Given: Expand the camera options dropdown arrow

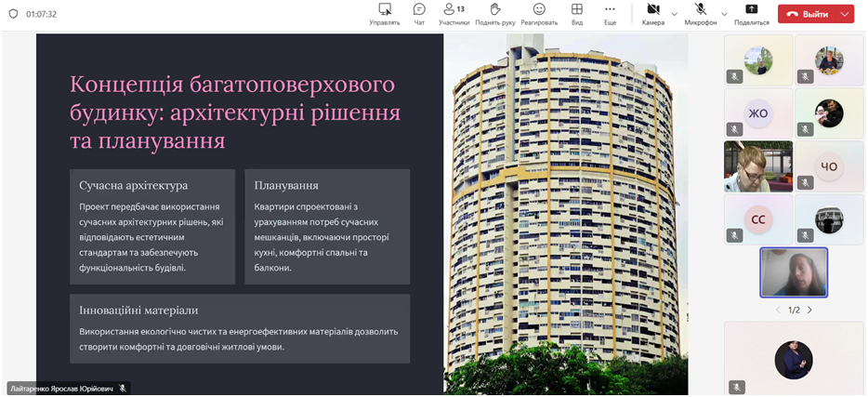Looking at the screenshot, I should tap(674, 14).
